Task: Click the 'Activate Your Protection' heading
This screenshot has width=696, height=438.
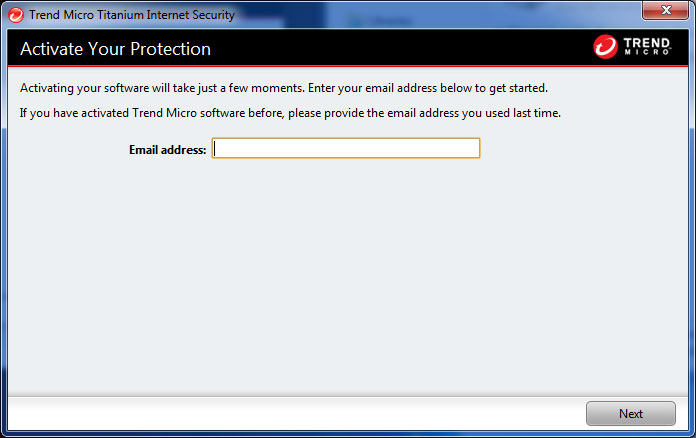Action: [x=115, y=49]
